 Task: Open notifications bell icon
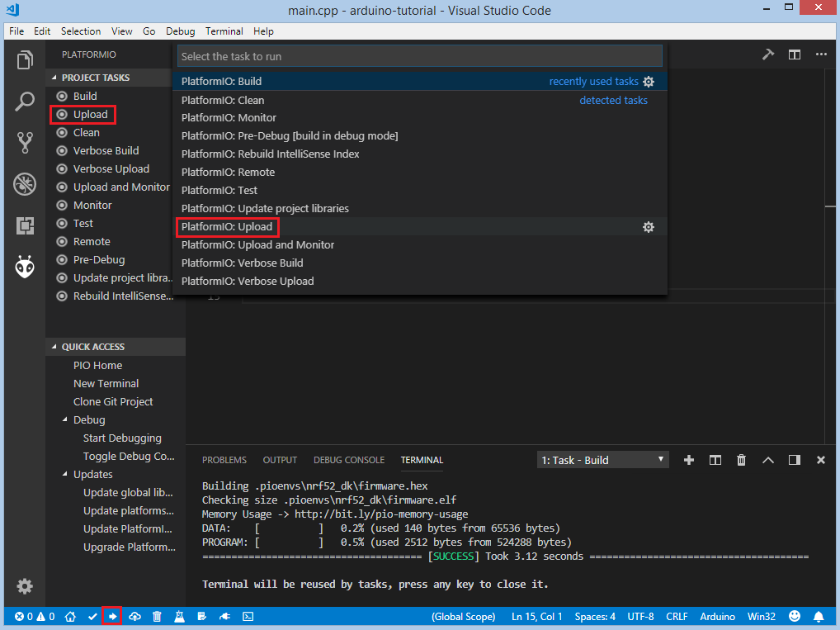pyautogui.click(x=819, y=617)
